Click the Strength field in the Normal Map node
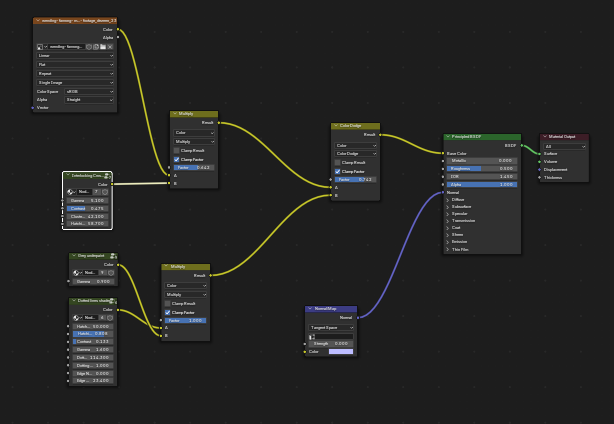This screenshot has height=424, width=614. pos(331,344)
